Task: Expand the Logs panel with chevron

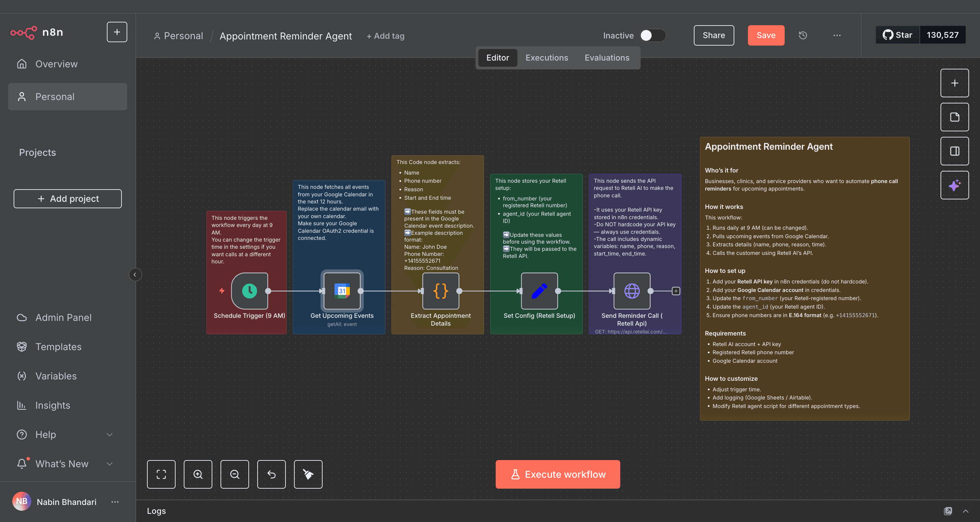Action: [x=966, y=511]
